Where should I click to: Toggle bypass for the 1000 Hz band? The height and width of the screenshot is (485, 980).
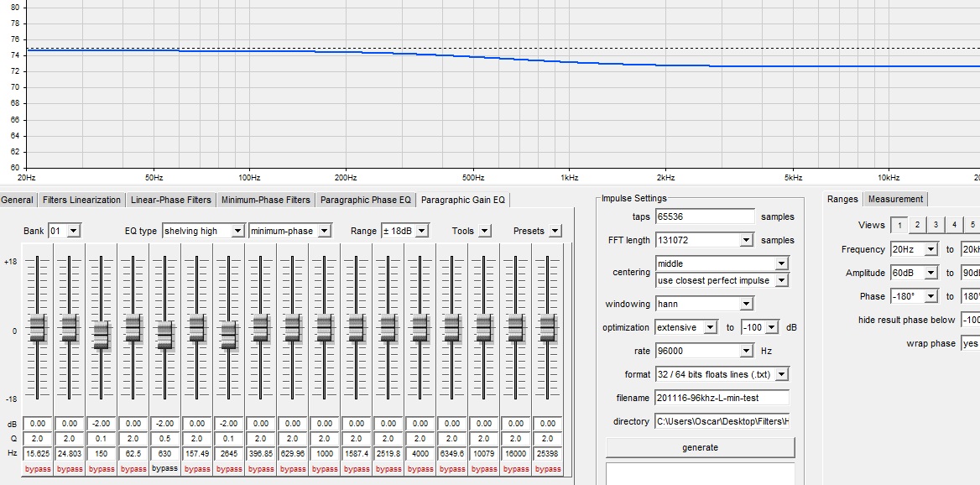click(x=325, y=469)
